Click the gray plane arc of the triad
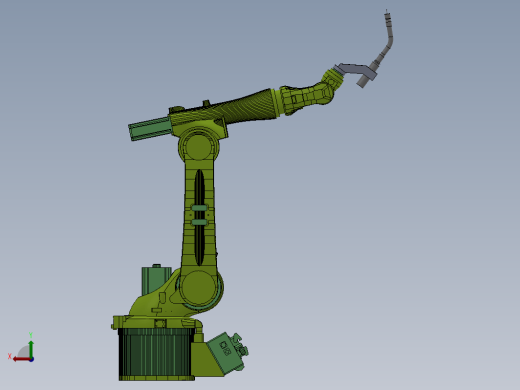This screenshot has height=390, width=520. tap(24, 352)
